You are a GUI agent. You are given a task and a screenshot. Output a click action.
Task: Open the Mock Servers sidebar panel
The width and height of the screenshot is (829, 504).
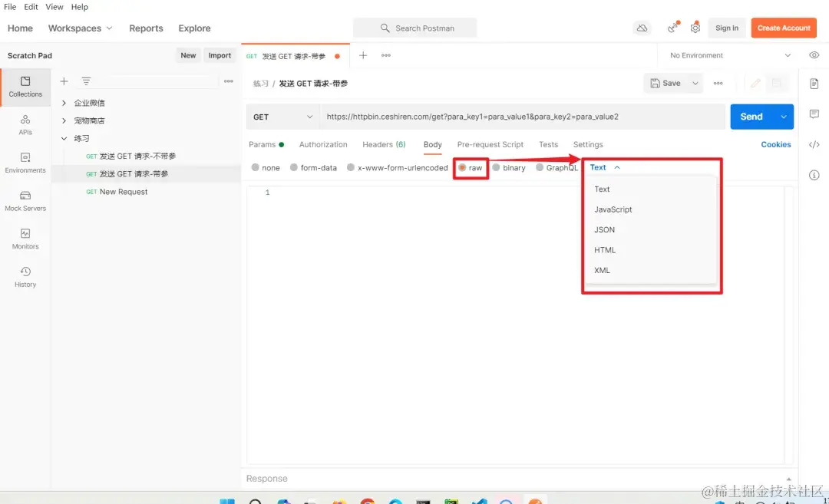coord(25,201)
